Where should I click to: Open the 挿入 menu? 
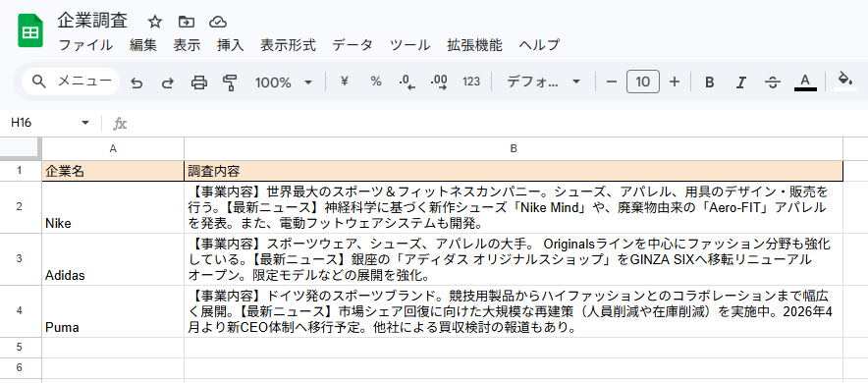tap(231, 45)
